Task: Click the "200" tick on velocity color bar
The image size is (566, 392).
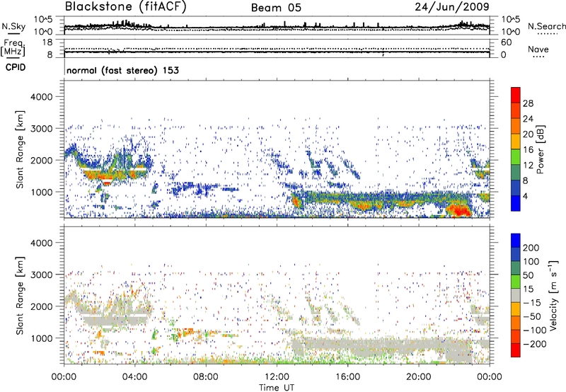Action: click(x=531, y=248)
